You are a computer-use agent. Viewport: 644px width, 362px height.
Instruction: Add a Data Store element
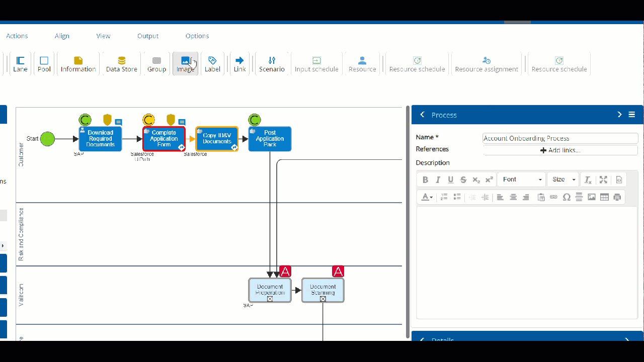121,64
